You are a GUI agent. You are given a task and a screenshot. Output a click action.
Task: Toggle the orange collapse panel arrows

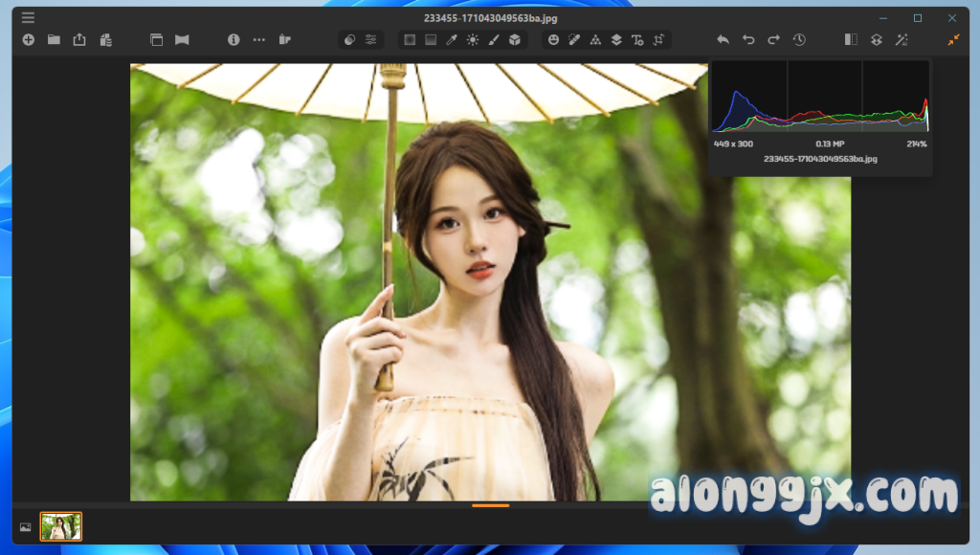953,40
